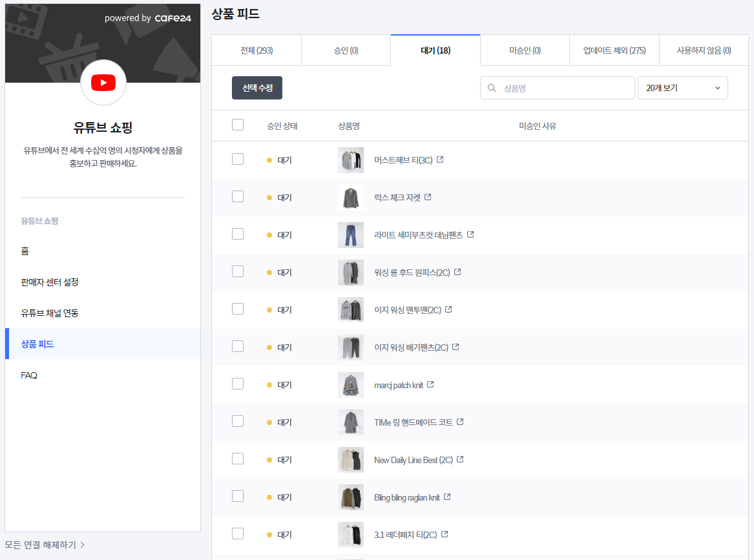
Task: Open product link 럭스 체크 자켓
Action: pyautogui.click(x=397, y=198)
